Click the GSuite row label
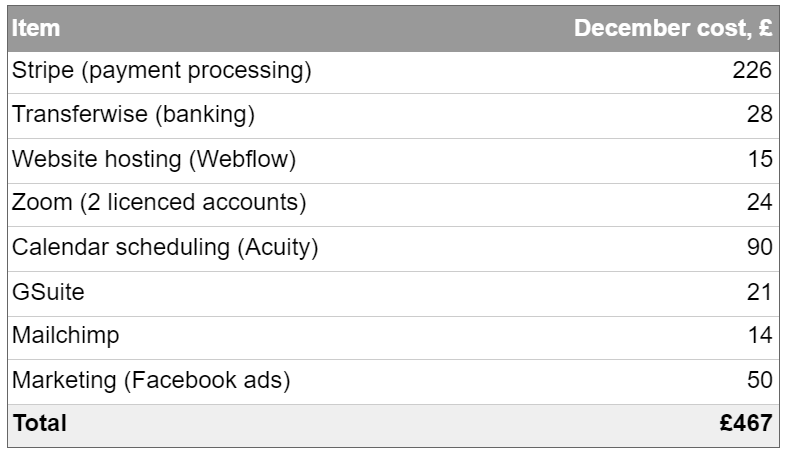The image size is (790, 452). [x=48, y=292]
